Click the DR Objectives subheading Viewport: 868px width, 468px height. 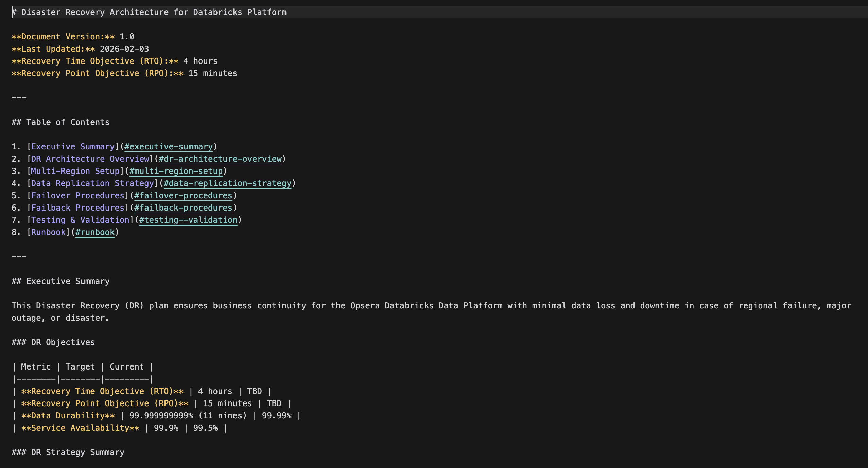tap(63, 342)
